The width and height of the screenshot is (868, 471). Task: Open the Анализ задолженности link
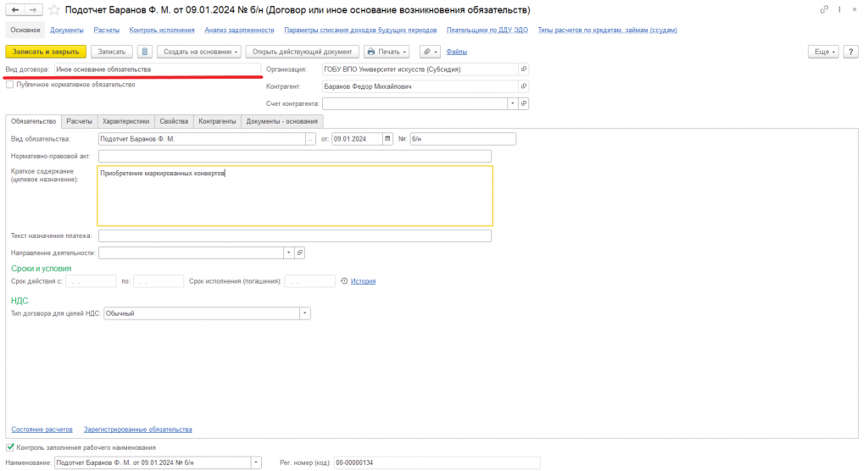239,30
